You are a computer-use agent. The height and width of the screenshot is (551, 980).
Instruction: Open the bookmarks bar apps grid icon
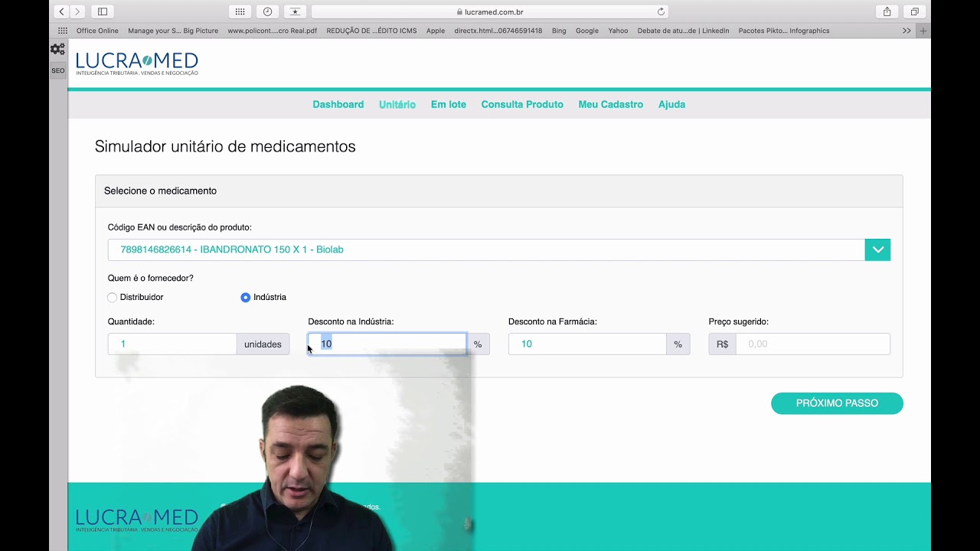click(63, 31)
